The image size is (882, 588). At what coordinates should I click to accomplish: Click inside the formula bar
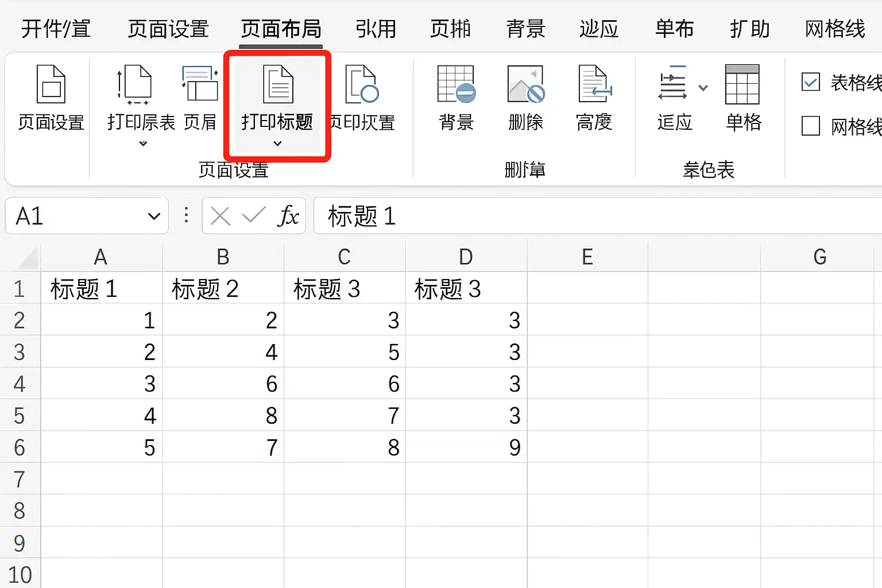tap(517, 216)
